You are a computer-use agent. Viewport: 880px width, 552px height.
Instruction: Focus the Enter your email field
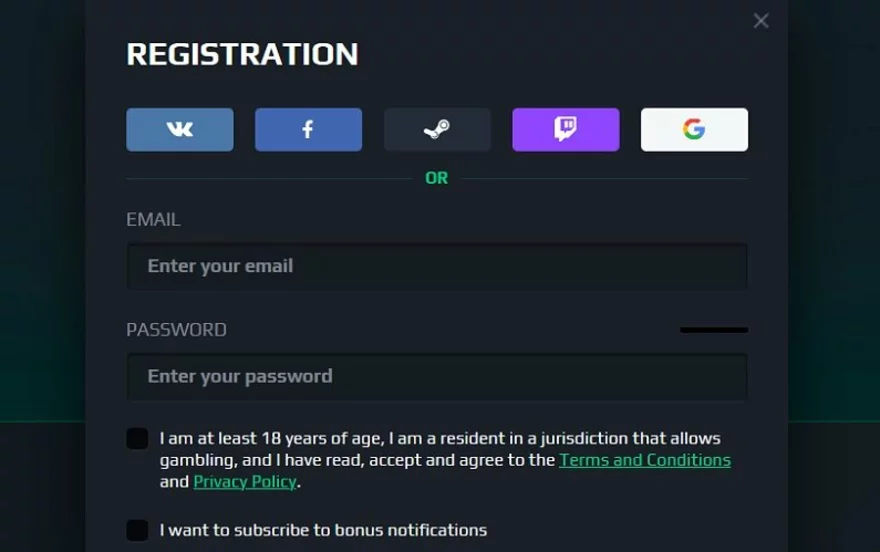(x=437, y=266)
